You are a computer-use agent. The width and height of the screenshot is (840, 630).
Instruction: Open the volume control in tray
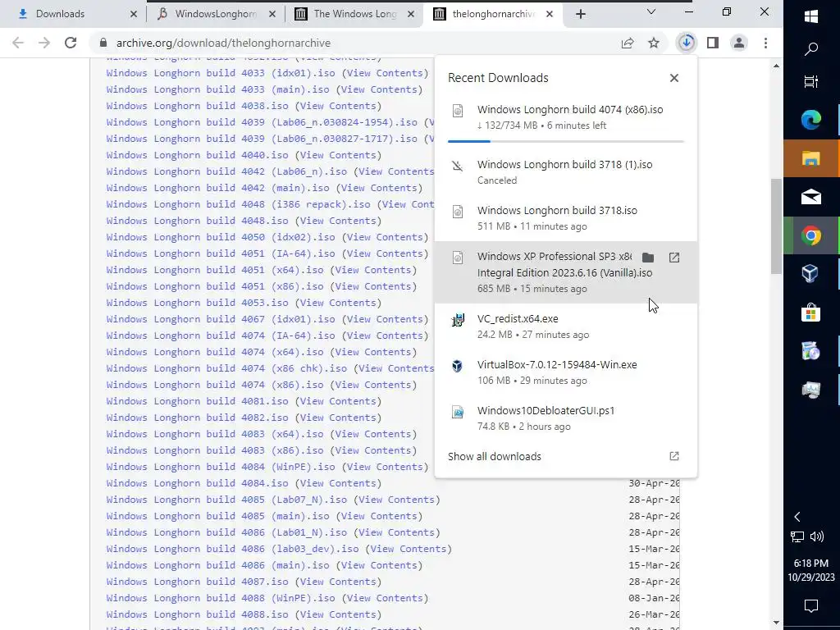tap(817, 536)
